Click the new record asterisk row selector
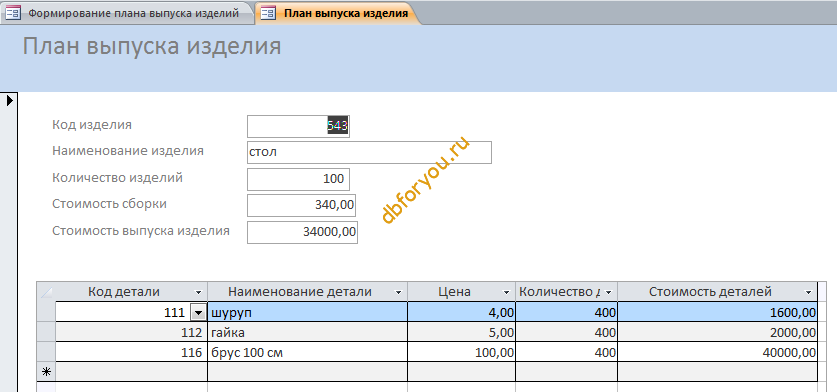837x392 pixels. point(46,372)
